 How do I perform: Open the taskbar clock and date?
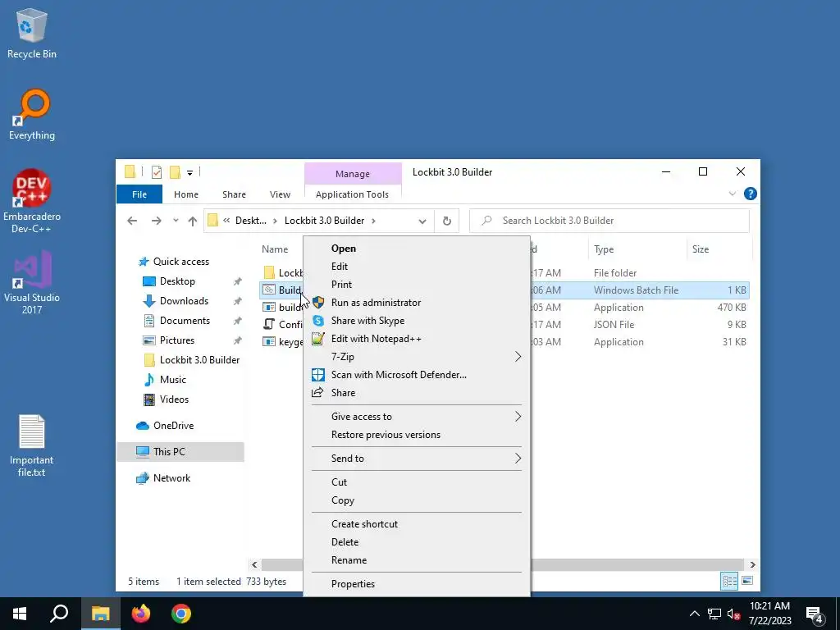(x=769, y=614)
